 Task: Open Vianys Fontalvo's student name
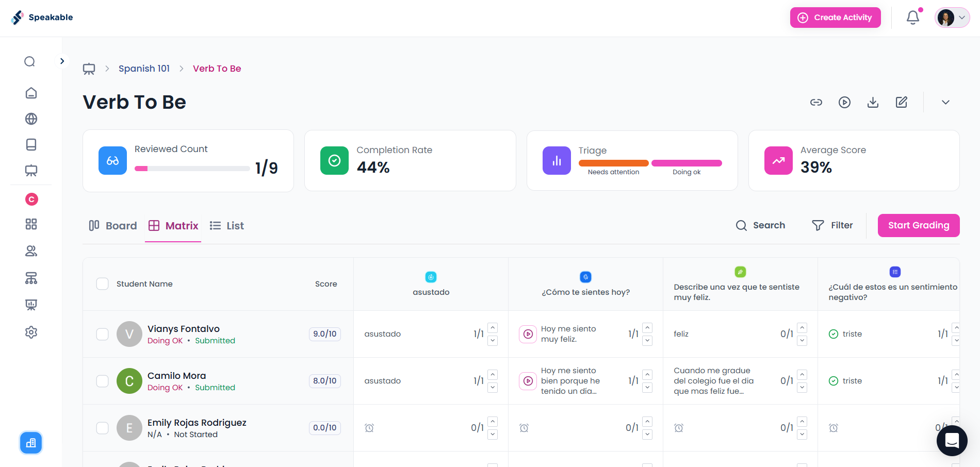184,329
